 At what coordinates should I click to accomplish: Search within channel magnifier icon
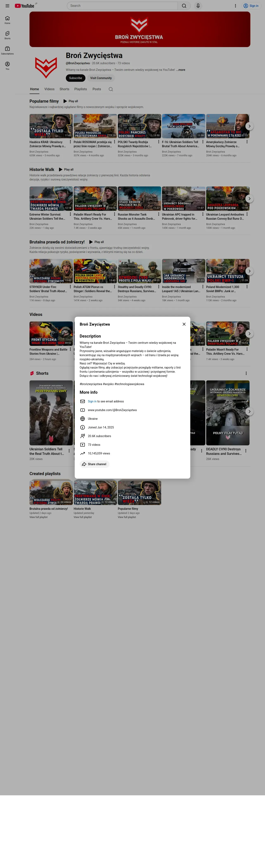pyautogui.click(x=111, y=89)
